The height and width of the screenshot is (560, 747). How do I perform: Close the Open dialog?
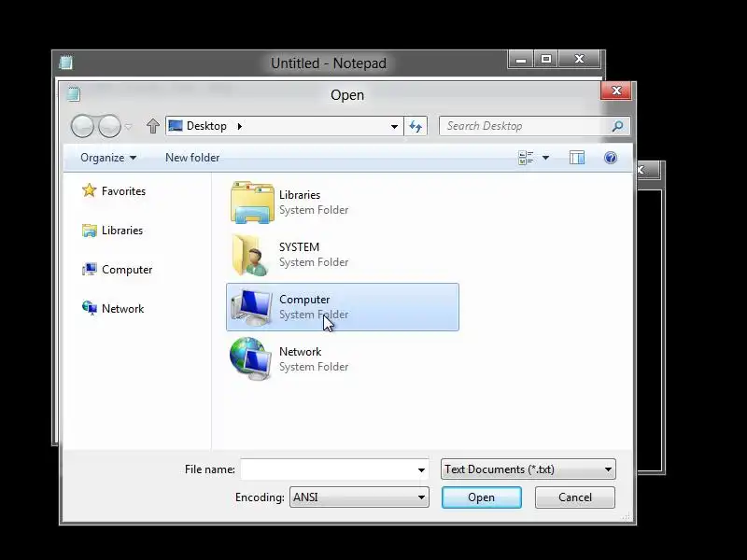(616, 91)
